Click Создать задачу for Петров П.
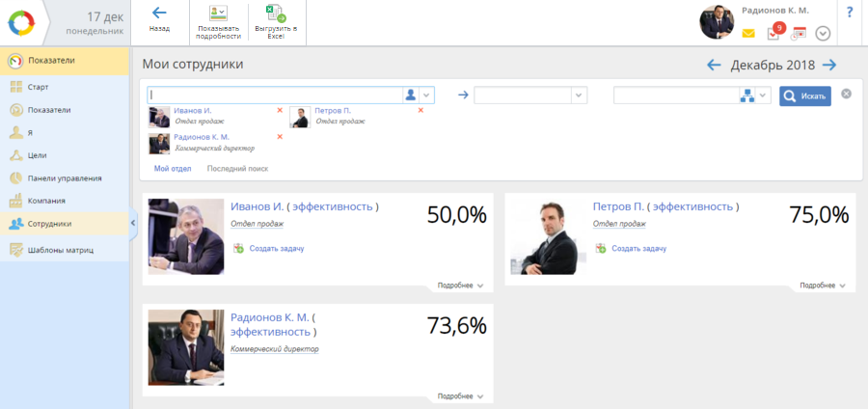The height and width of the screenshot is (409, 868). [637, 249]
